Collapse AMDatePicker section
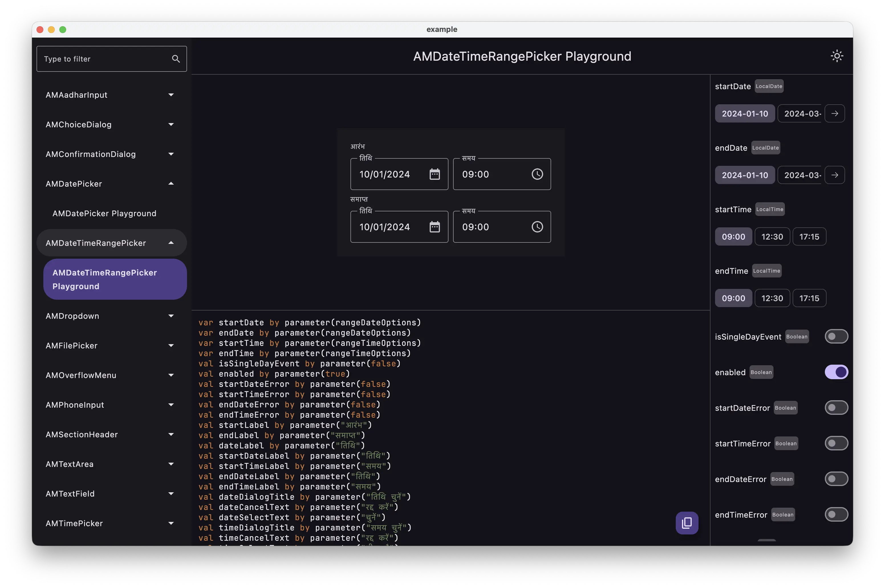The height and width of the screenshot is (588, 885). (x=111, y=184)
